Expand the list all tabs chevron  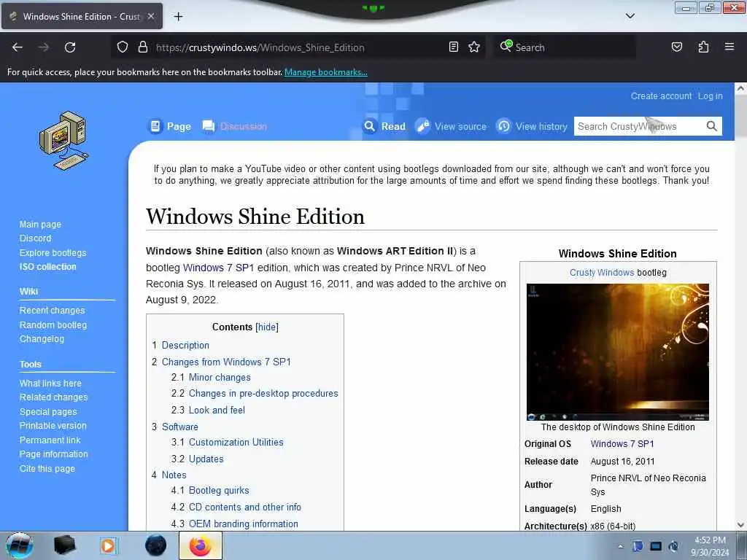tap(630, 16)
